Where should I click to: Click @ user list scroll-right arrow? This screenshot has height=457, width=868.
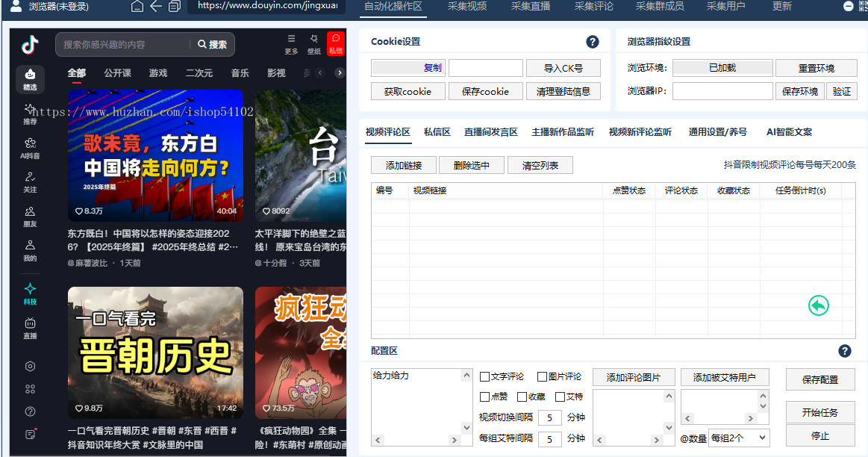[x=751, y=418]
